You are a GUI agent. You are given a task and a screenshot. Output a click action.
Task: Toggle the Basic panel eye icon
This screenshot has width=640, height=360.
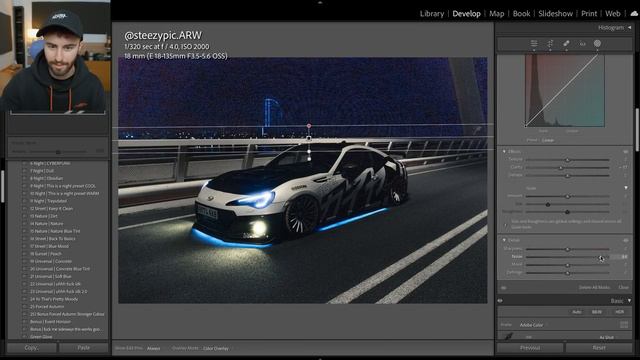pos(500,301)
